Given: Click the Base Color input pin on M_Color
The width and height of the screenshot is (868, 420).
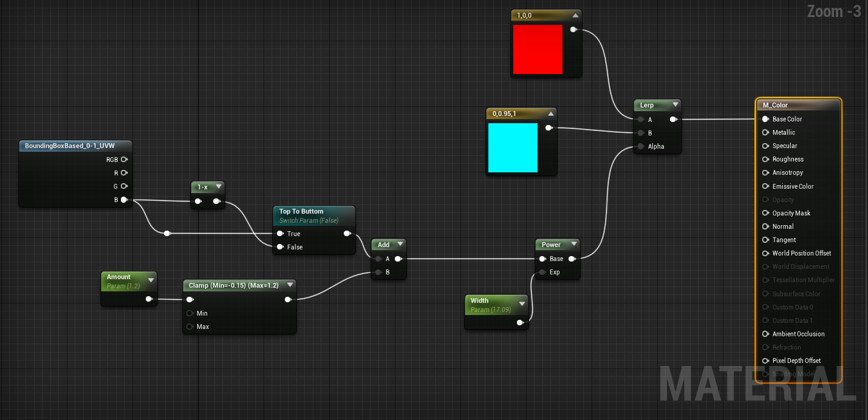Looking at the screenshot, I should [765, 120].
